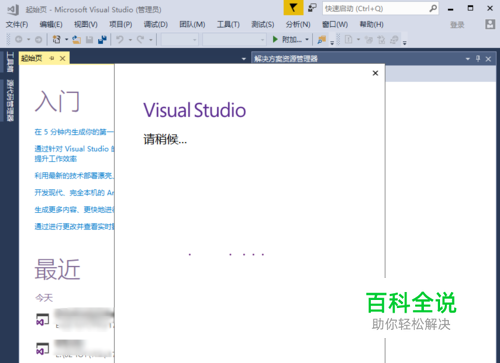Click the Open File folder icon

(77, 40)
